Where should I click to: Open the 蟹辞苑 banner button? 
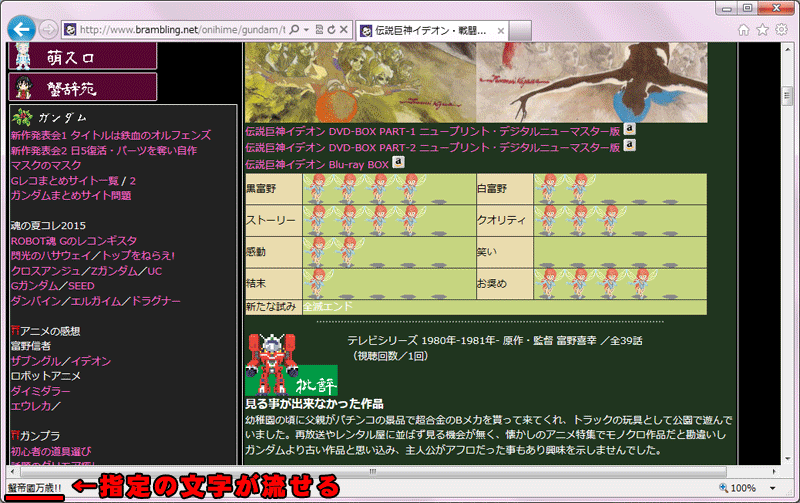[x=83, y=87]
